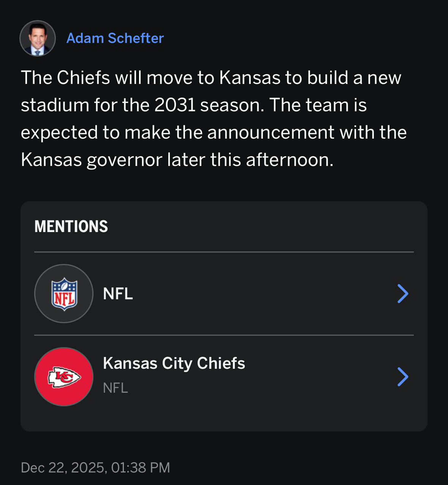Open Adam Schefter's profile photo
Image resolution: width=448 pixels, height=485 pixels.
click(x=38, y=38)
